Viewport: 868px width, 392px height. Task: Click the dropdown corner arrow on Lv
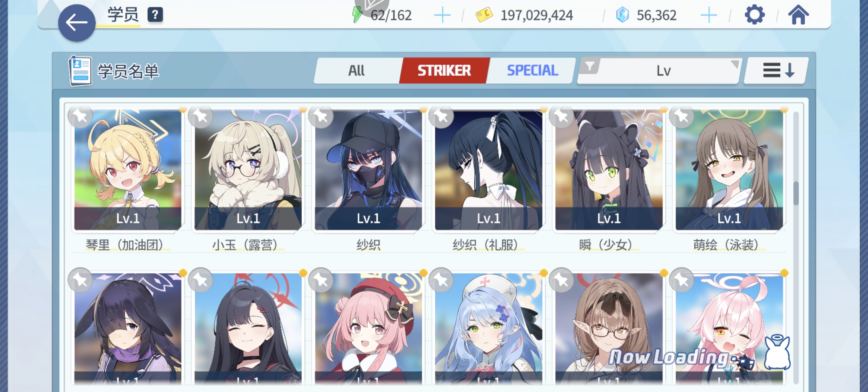(734, 64)
